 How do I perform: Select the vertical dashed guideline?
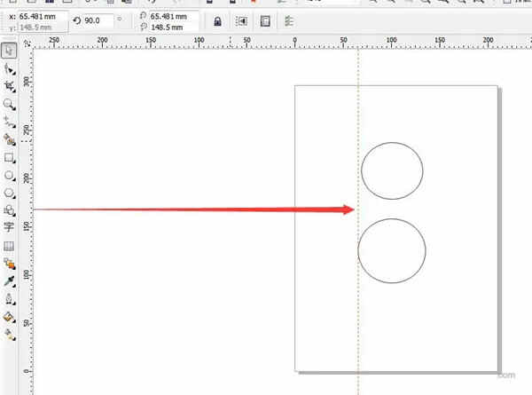click(x=358, y=293)
